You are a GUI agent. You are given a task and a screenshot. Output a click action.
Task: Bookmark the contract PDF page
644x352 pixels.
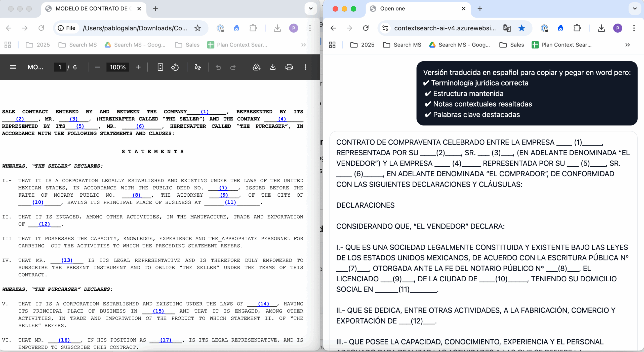(198, 28)
